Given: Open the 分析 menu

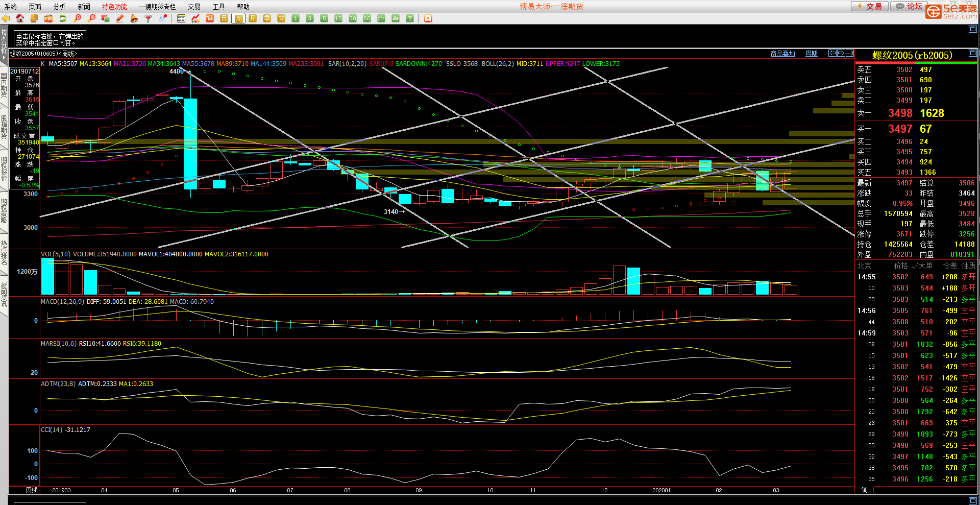Looking at the screenshot, I should click(x=60, y=7).
